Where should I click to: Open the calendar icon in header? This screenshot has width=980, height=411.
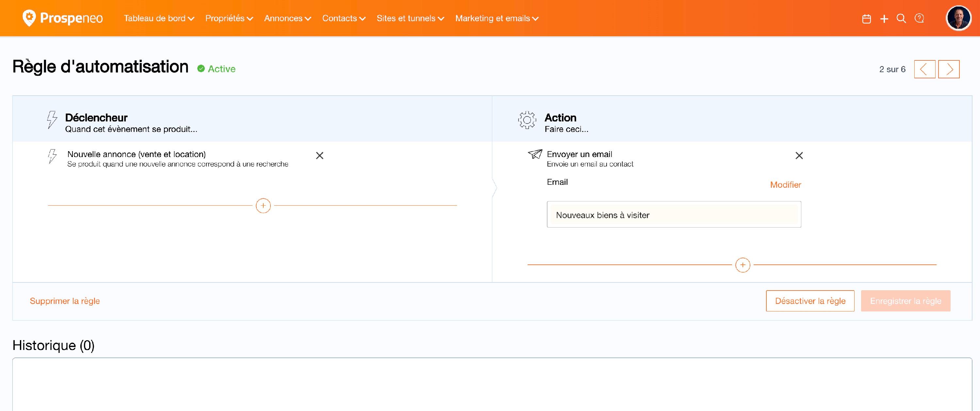866,19
